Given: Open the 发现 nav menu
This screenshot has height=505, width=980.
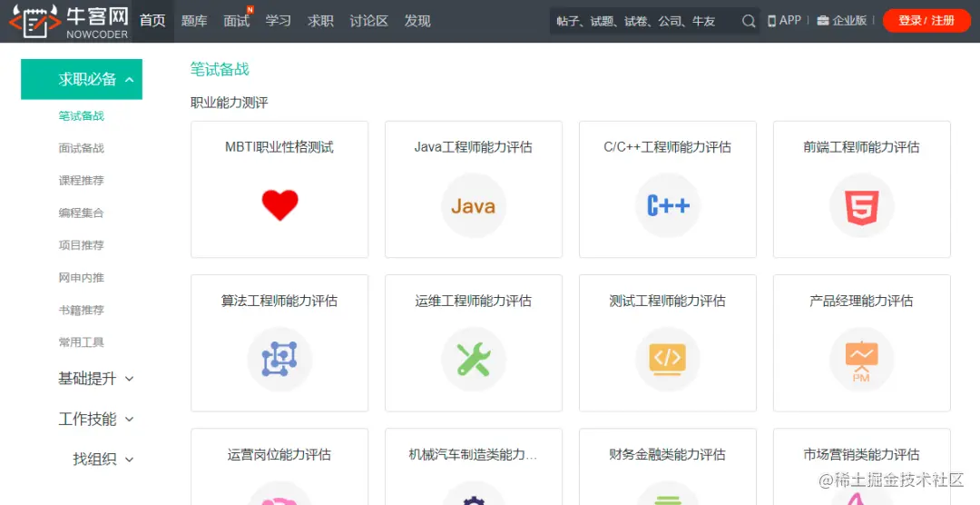Looking at the screenshot, I should [417, 21].
